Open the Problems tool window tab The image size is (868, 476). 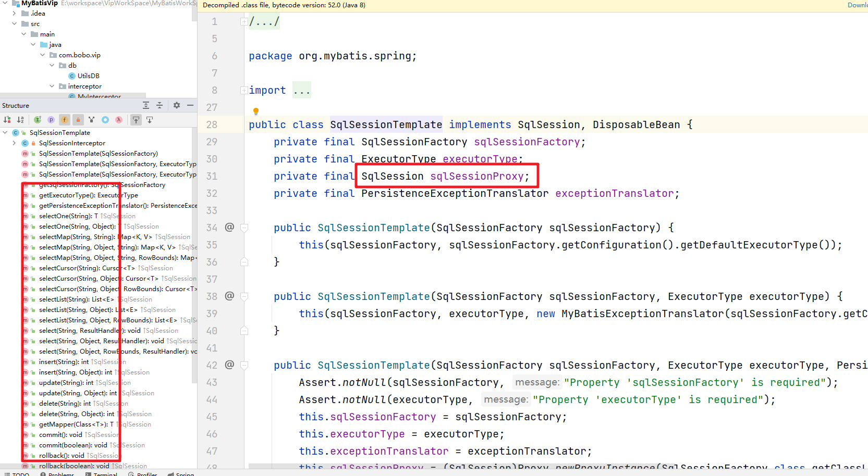tap(57, 474)
